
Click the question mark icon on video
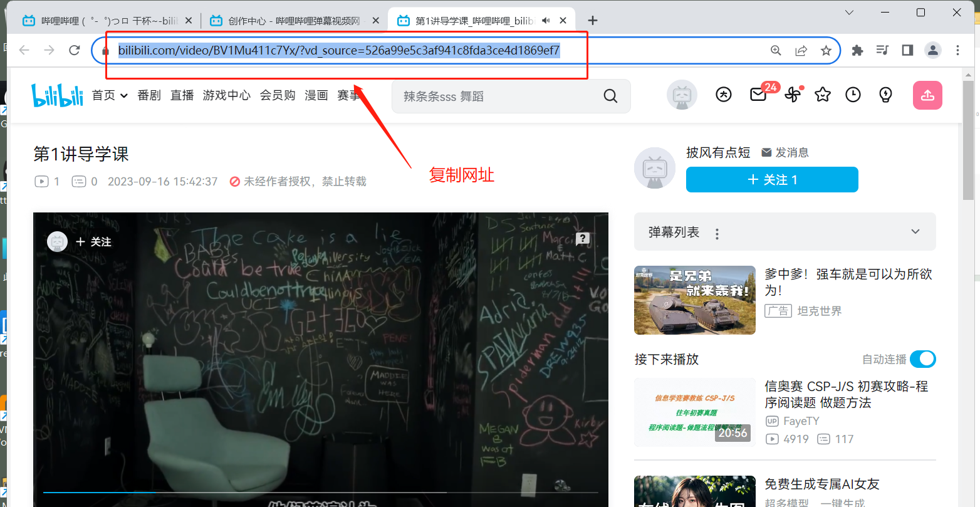pos(583,238)
